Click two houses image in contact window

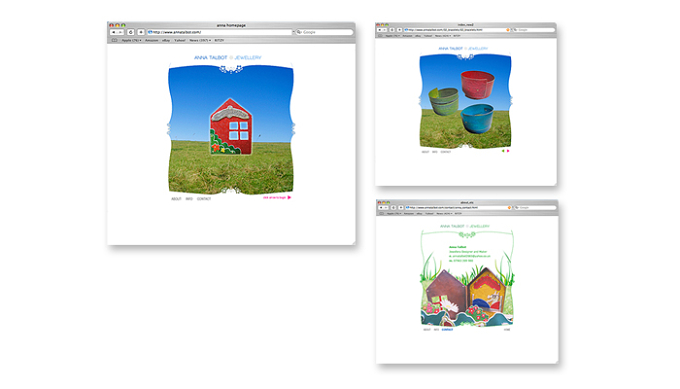(x=467, y=296)
